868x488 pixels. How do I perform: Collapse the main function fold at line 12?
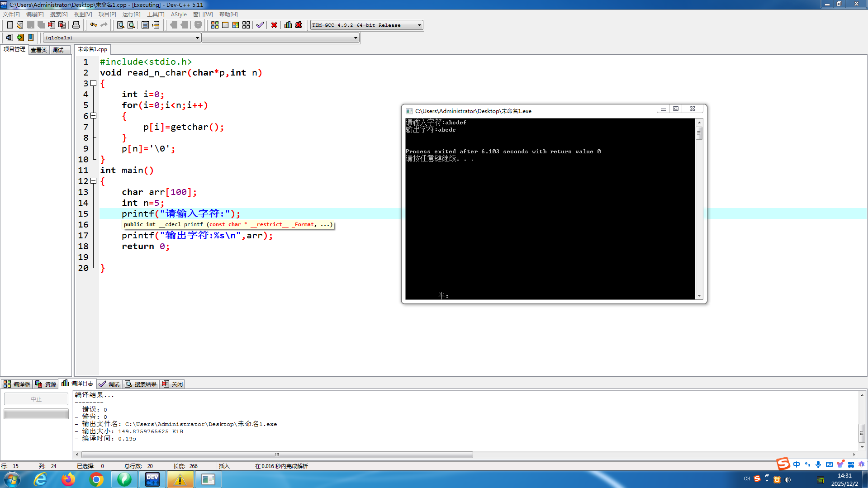[x=94, y=181]
